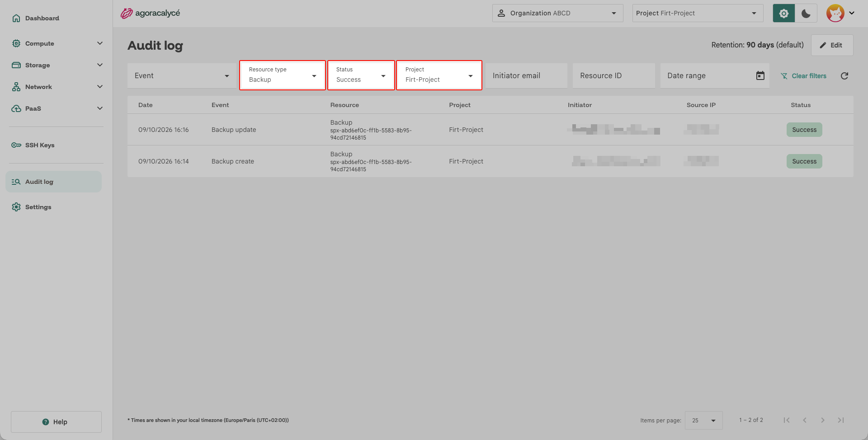This screenshot has width=868, height=440.
Task: Click Success badge in Backup update row
Action: click(804, 130)
